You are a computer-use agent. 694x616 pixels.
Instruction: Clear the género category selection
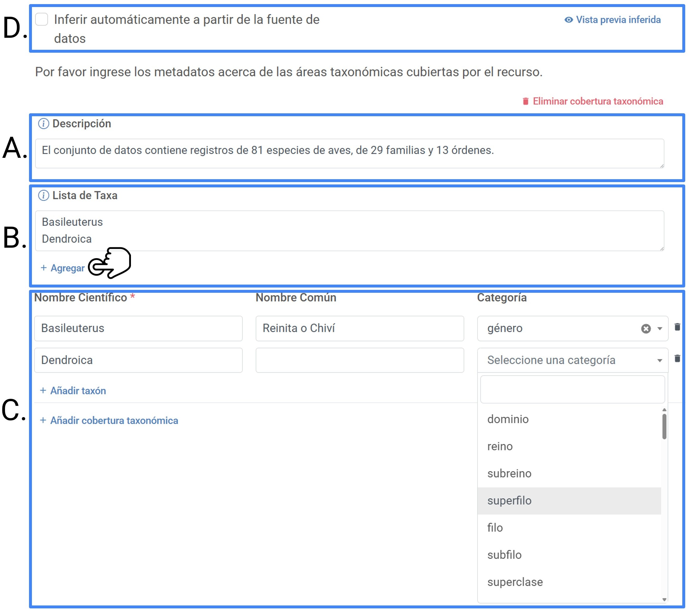[x=646, y=328]
